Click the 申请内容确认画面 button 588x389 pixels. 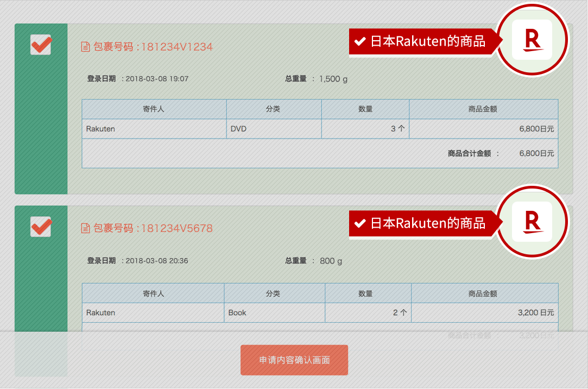coord(294,360)
